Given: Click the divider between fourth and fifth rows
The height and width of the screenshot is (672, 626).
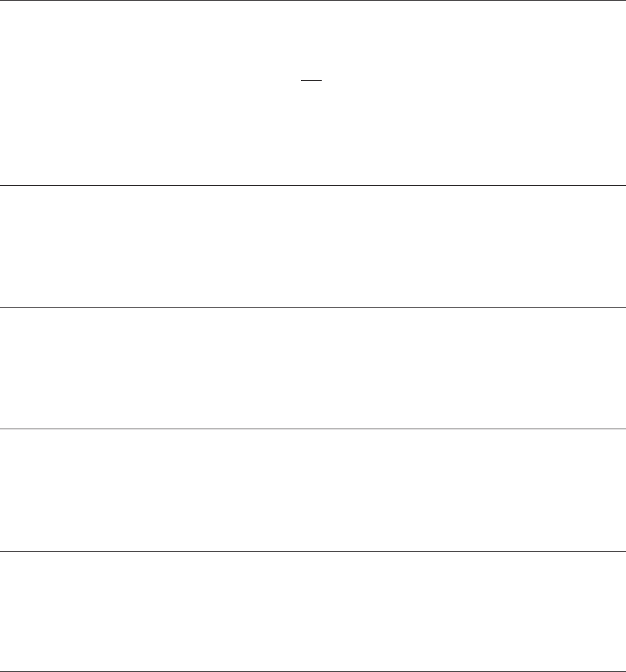Looking at the screenshot, I should click(313, 551).
